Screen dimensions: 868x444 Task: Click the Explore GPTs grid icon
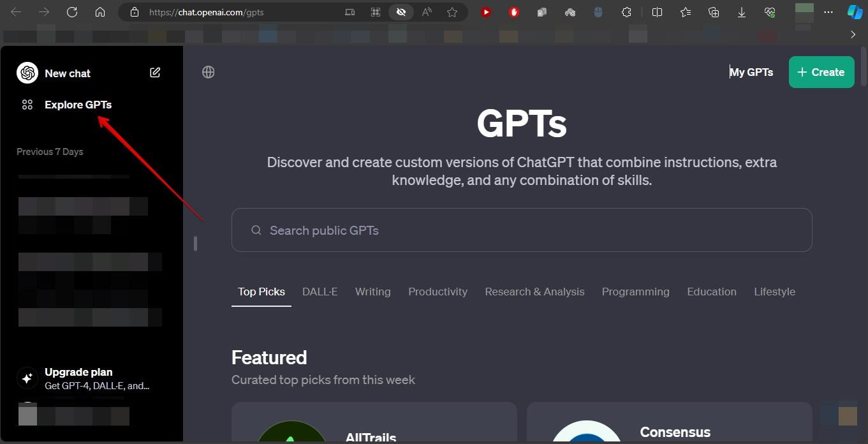[27, 105]
